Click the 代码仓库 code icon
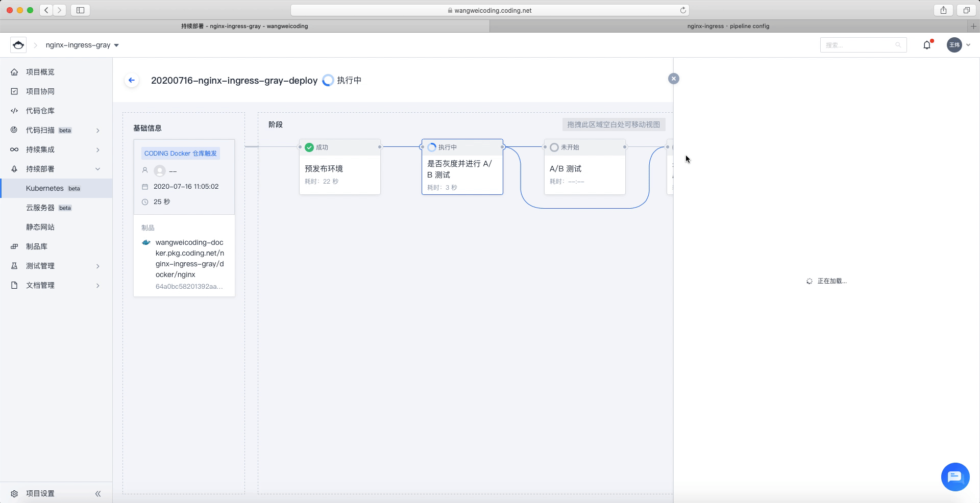 click(x=14, y=111)
